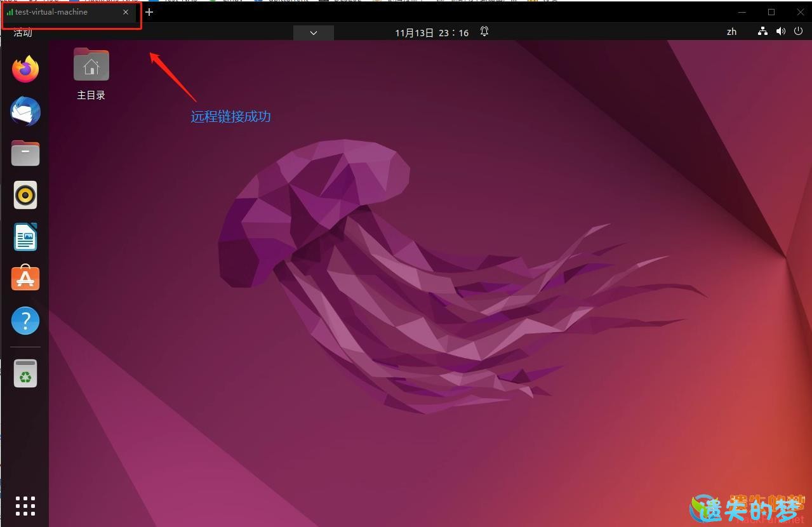Open the Help icon in dock
The width and height of the screenshot is (812, 527).
tap(25, 321)
